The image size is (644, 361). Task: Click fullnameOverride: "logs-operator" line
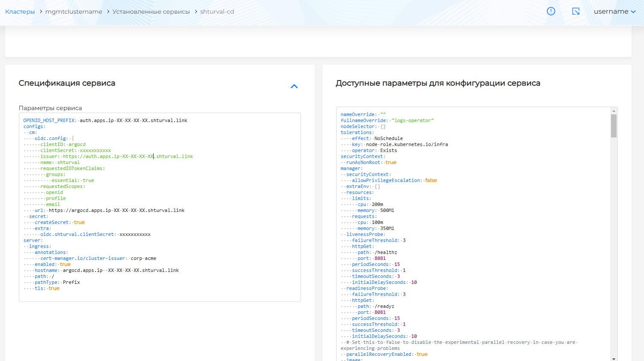pos(387,120)
